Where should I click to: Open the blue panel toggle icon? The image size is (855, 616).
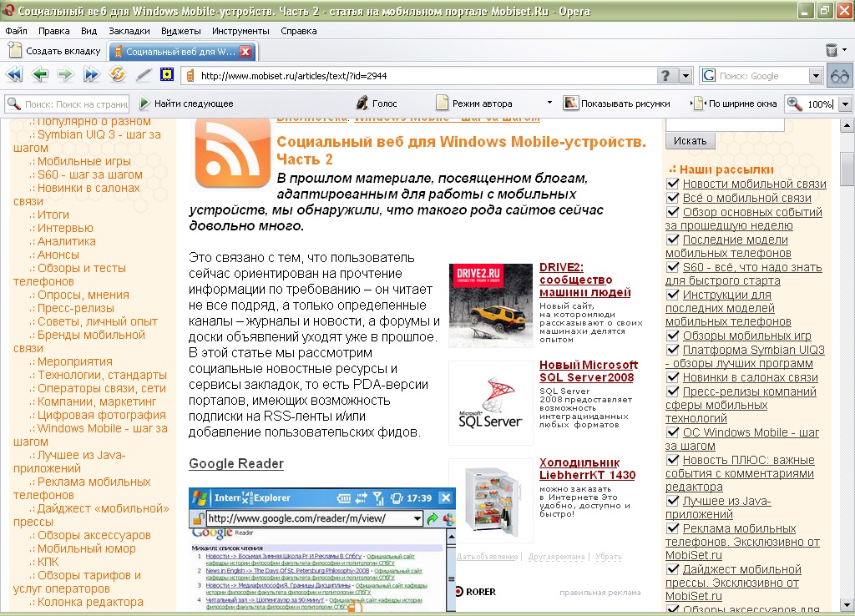point(167,74)
